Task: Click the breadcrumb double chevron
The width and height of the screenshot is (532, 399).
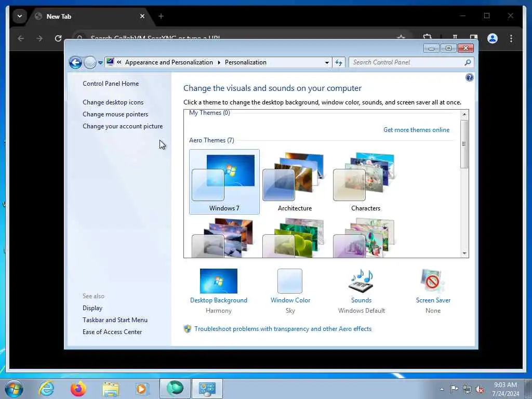Action: (x=119, y=62)
